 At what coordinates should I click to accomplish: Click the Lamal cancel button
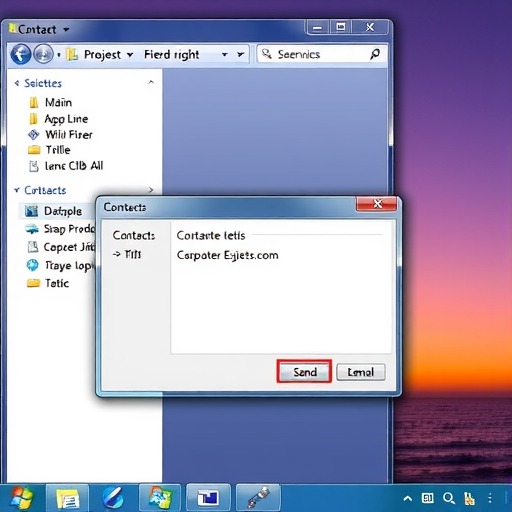361,372
